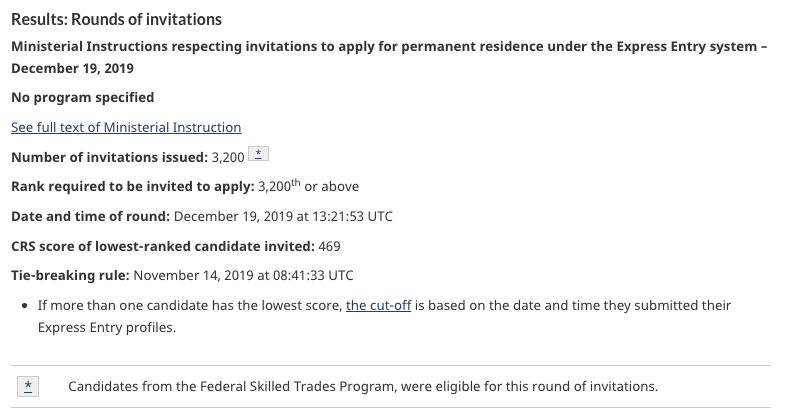
Task: Follow the "the cut-off" hyperlink
Action: click(x=379, y=305)
